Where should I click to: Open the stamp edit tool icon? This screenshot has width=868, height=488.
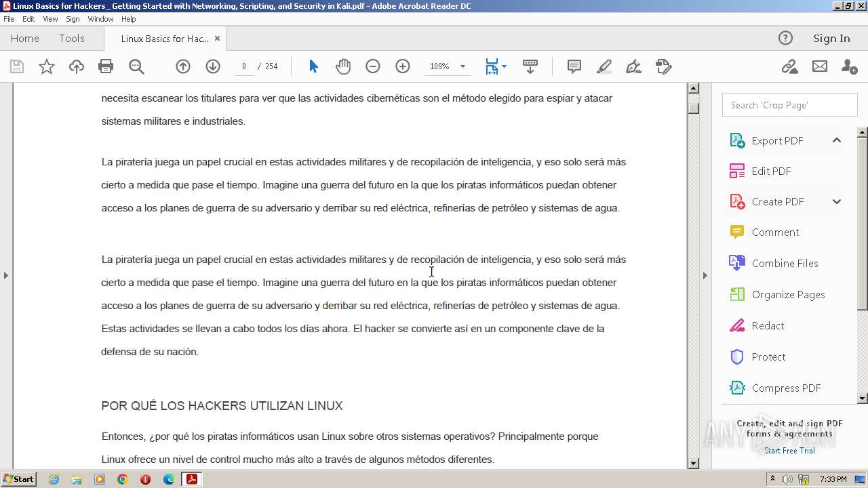[664, 66]
